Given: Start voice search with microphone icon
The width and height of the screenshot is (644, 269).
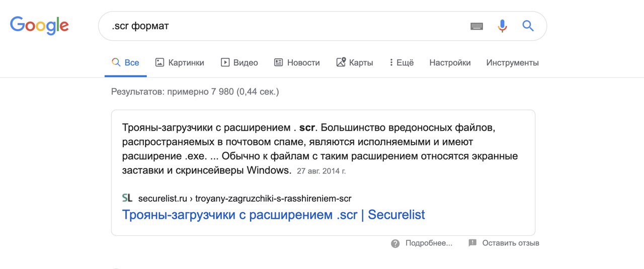Looking at the screenshot, I should coord(502,26).
